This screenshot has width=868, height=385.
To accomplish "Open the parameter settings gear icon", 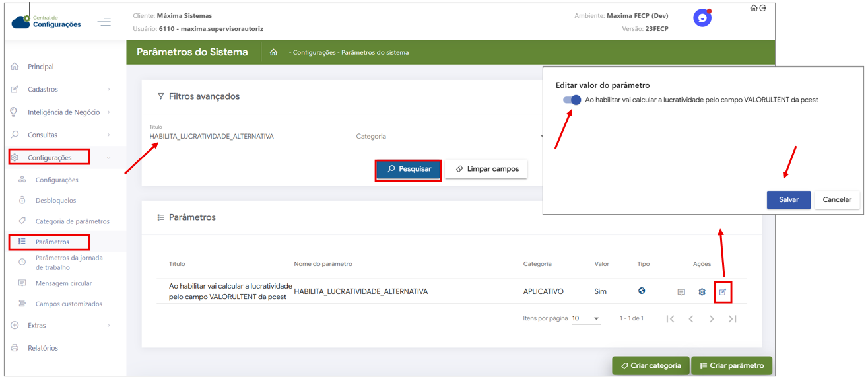I will pyautogui.click(x=702, y=292).
